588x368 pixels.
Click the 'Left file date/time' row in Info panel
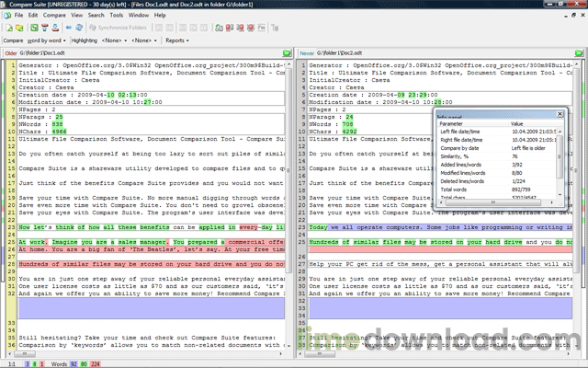click(x=497, y=132)
